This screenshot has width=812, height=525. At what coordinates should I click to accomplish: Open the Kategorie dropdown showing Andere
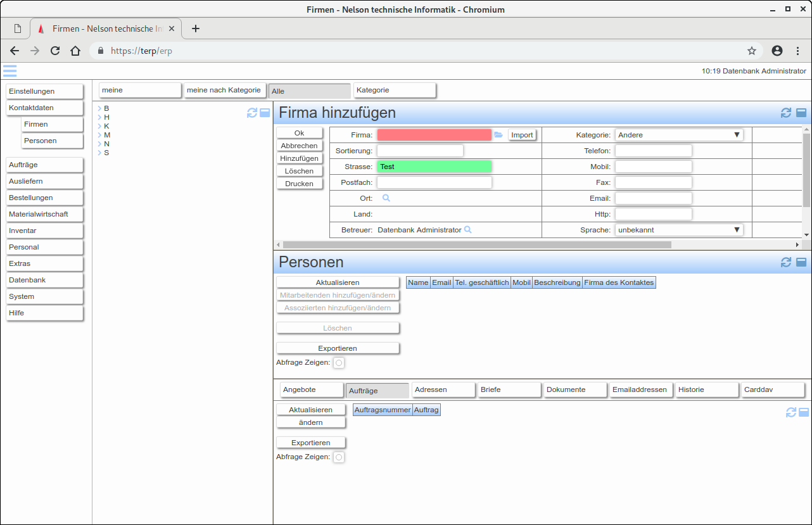679,135
